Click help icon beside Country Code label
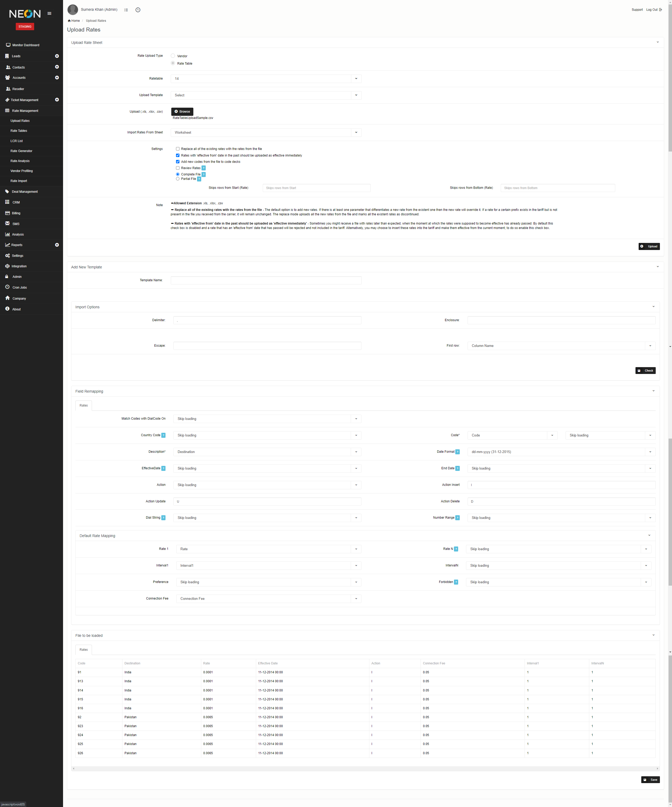 click(163, 435)
